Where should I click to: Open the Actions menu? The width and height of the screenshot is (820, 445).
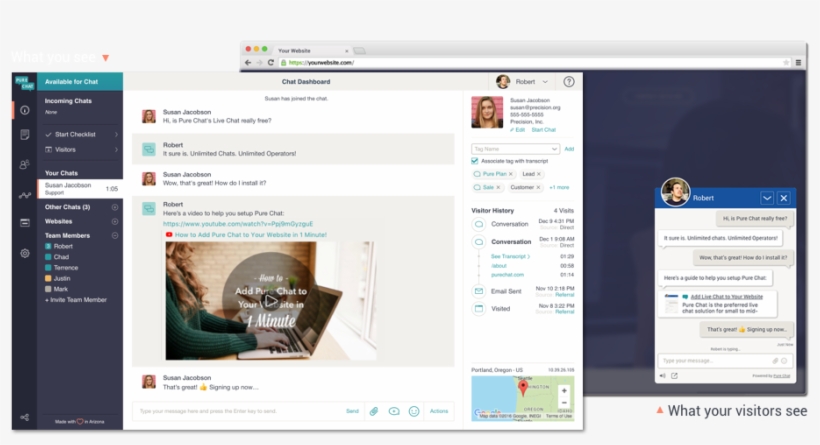pyautogui.click(x=439, y=411)
